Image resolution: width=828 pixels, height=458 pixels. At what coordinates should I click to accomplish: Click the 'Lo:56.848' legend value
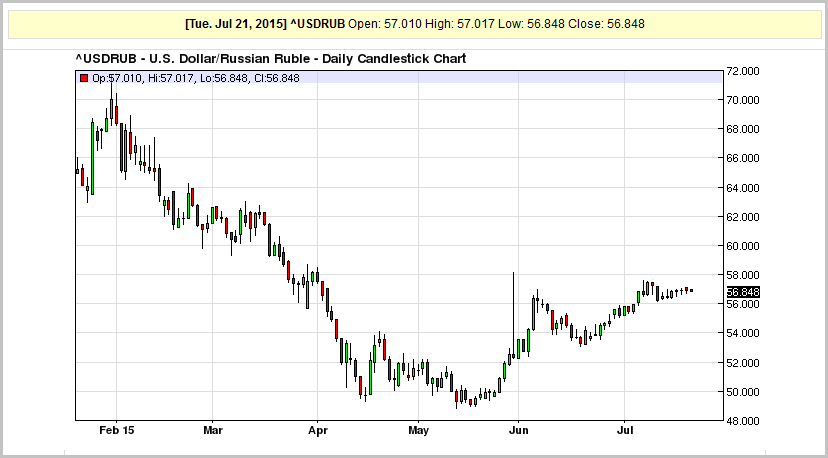pyautogui.click(x=225, y=78)
